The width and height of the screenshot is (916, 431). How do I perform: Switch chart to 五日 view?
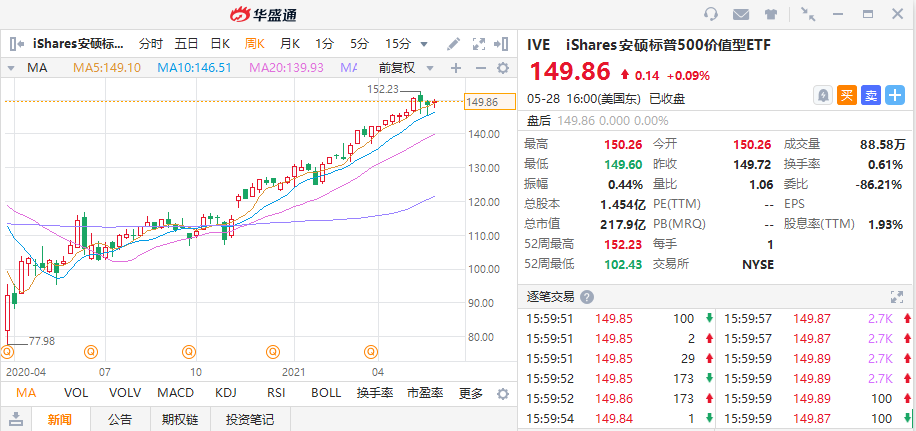[186, 43]
